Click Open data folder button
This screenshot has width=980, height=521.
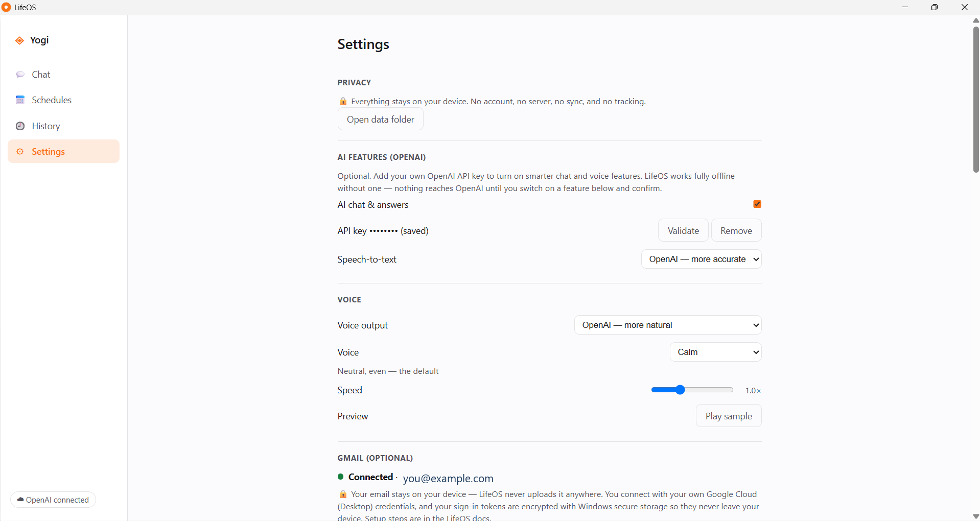(381, 120)
